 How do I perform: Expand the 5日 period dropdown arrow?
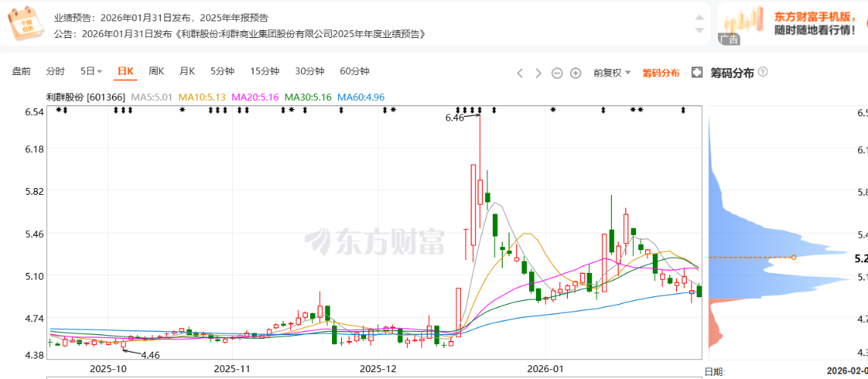click(99, 71)
